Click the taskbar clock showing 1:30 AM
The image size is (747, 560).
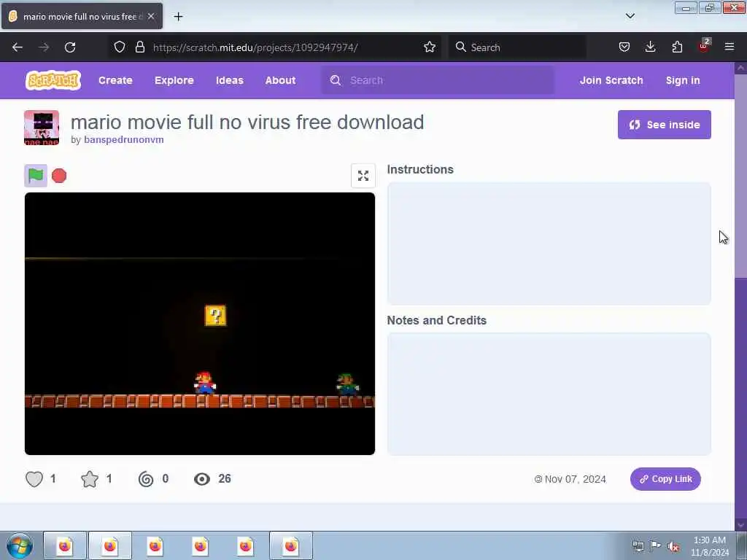pyautogui.click(x=710, y=546)
